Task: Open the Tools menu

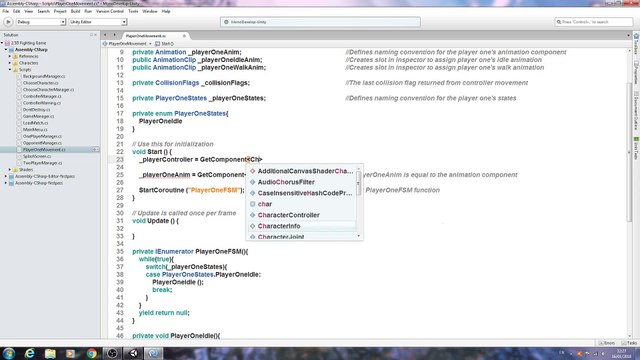Action: pyautogui.click(x=133, y=11)
